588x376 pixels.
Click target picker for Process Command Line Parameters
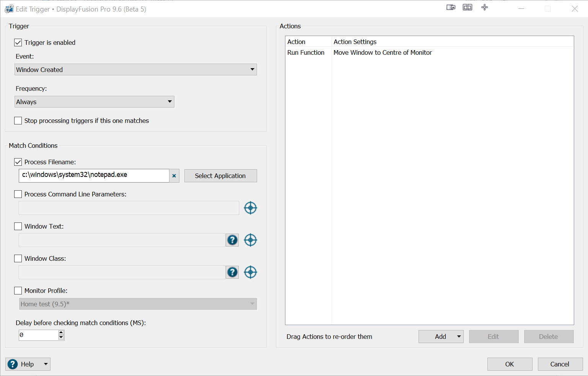(x=250, y=208)
